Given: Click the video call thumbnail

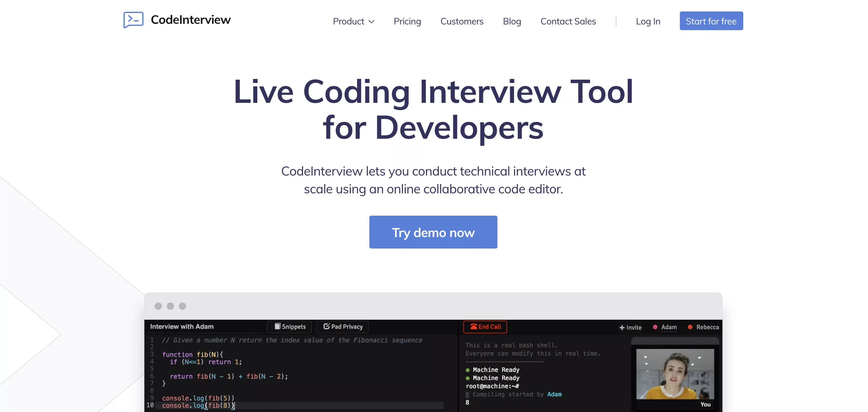Looking at the screenshot, I should click(675, 374).
